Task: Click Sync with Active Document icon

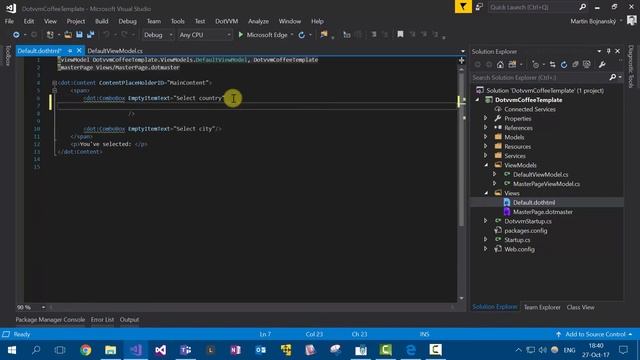Action: tap(552, 64)
